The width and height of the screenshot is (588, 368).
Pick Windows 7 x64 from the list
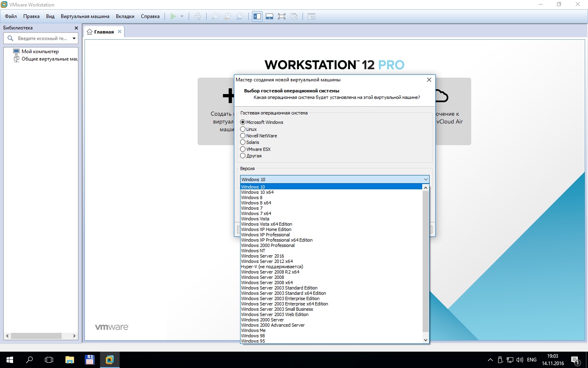pos(256,213)
